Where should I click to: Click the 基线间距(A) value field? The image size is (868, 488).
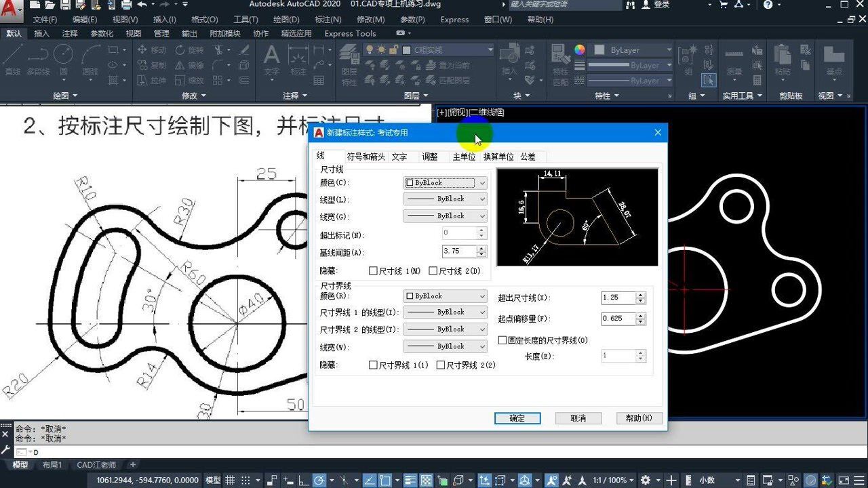[x=459, y=251]
